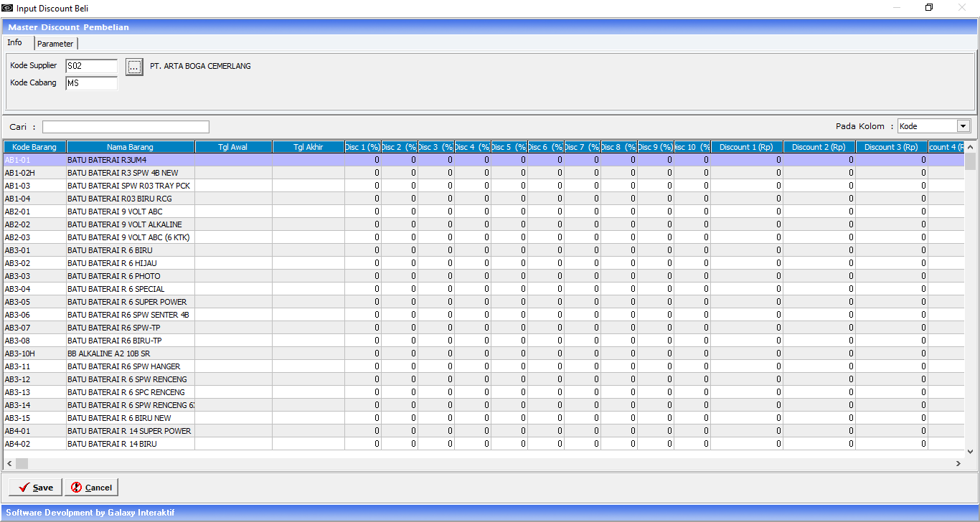Click the Kode Cabang input field
The image size is (980, 522).
click(91, 83)
